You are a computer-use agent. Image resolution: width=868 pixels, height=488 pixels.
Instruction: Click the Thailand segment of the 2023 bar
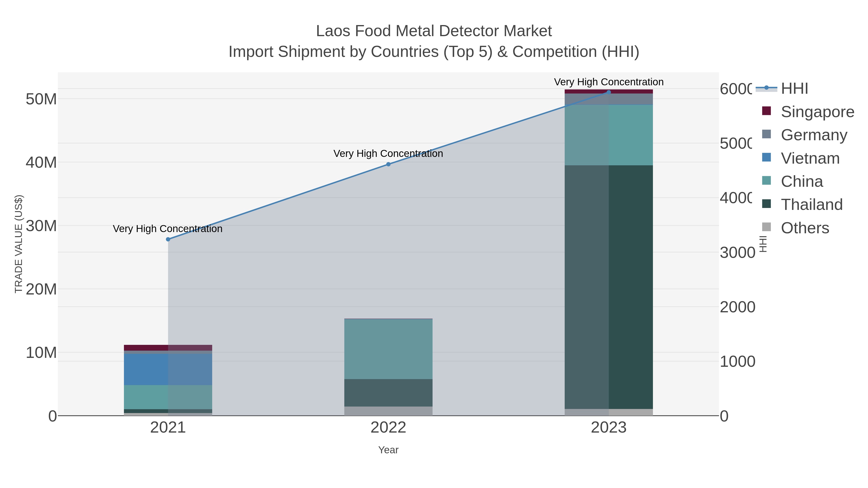[x=609, y=287]
